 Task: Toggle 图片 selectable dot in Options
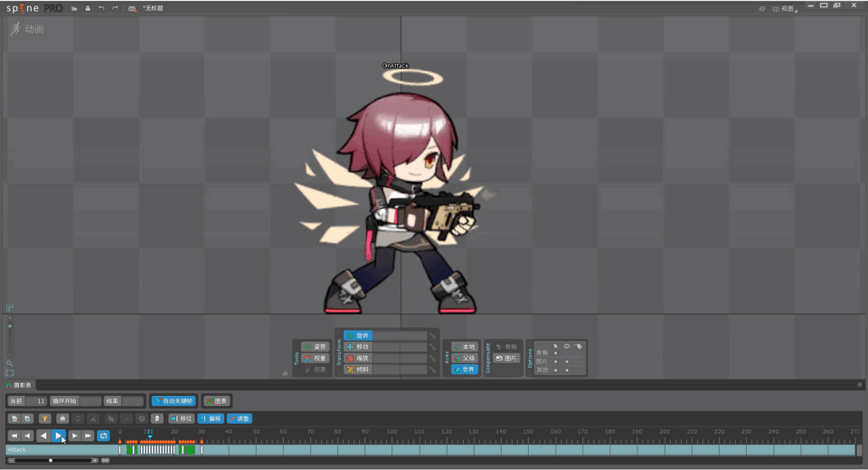pos(556,362)
